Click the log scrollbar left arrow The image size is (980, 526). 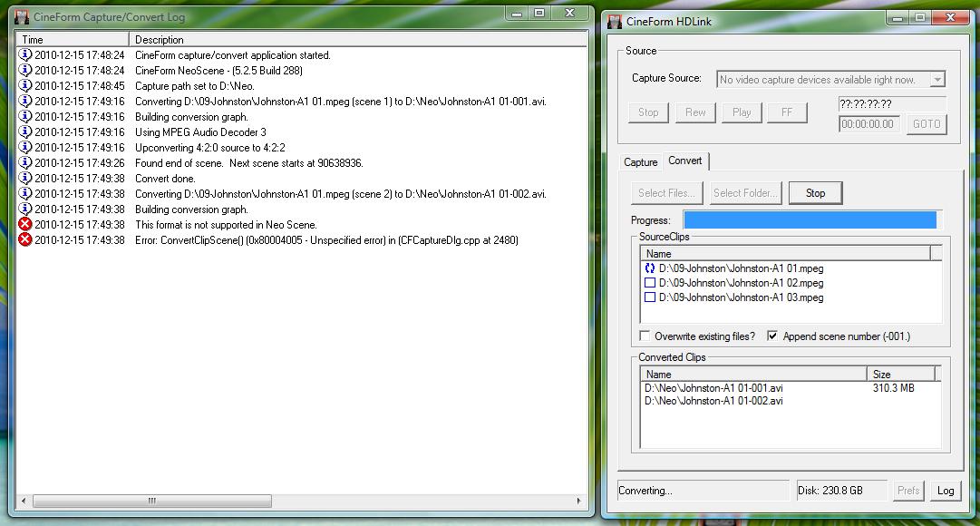(x=24, y=501)
